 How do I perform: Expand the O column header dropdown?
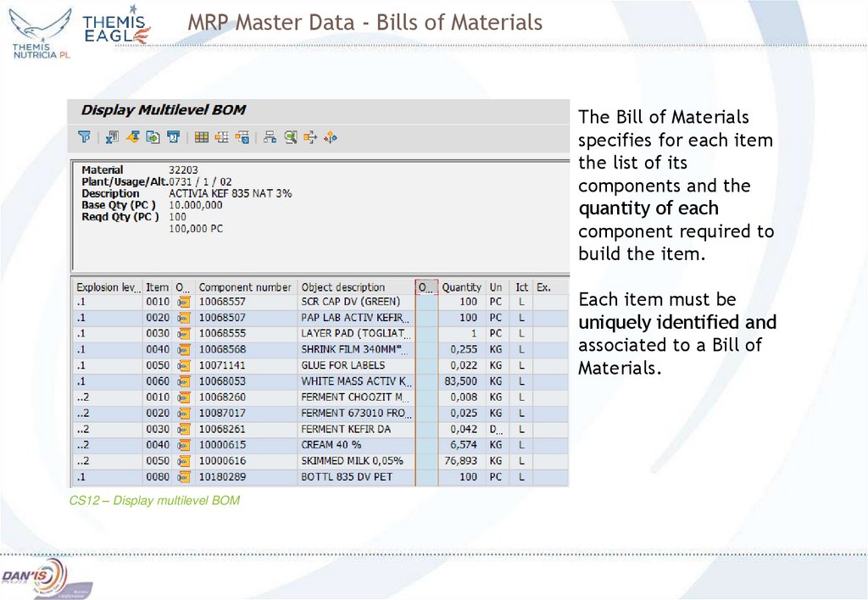coord(428,286)
